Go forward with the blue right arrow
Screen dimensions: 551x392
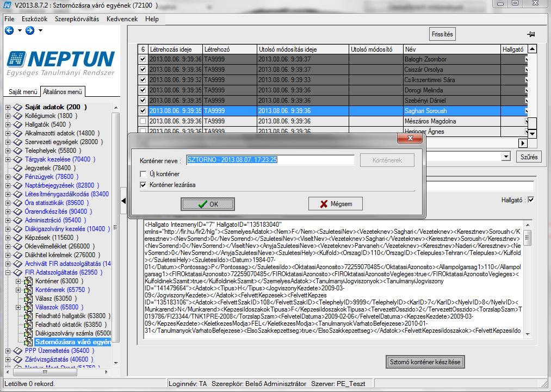click(x=30, y=30)
